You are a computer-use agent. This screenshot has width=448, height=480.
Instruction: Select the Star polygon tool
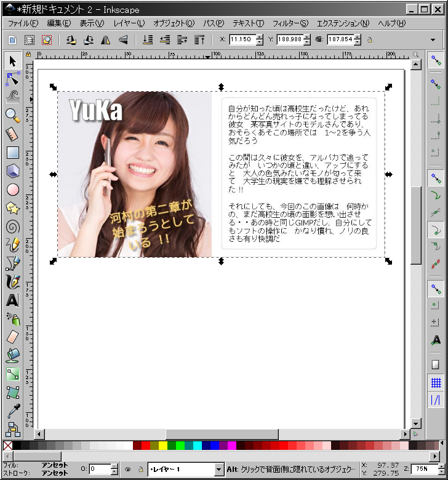click(x=13, y=208)
